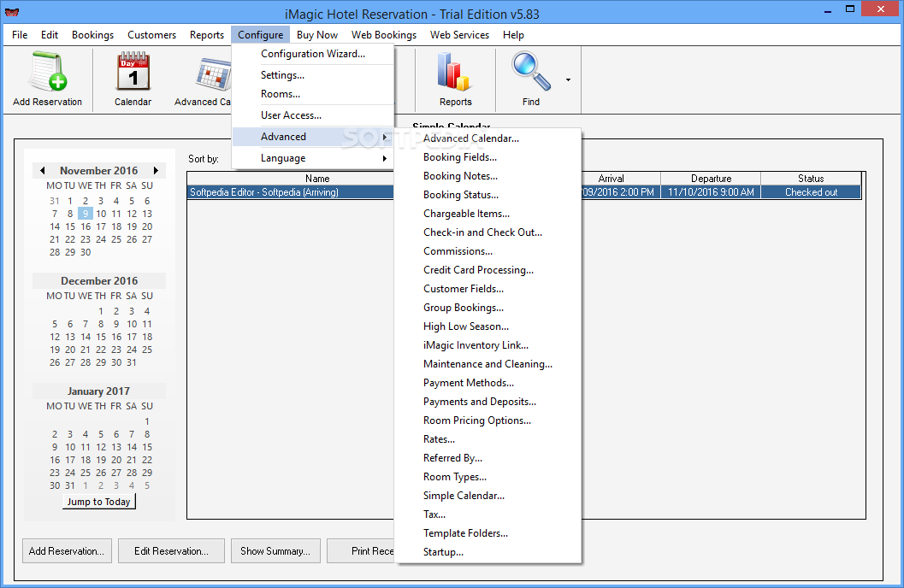
Task: Choose Configuration Wizard... from the menu
Action: pos(313,54)
